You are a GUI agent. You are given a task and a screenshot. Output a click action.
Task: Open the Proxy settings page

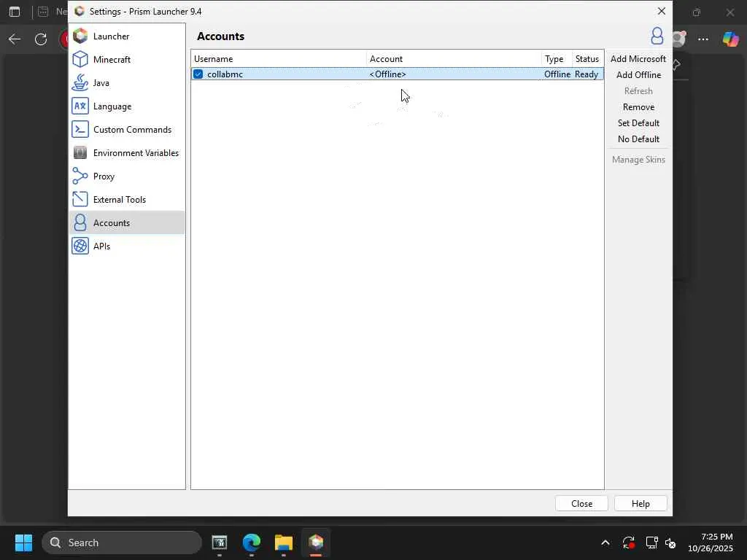click(x=127, y=176)
